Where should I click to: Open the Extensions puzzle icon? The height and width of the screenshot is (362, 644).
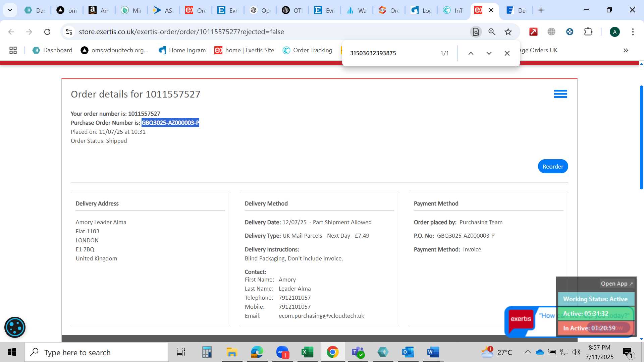[588, 32]
